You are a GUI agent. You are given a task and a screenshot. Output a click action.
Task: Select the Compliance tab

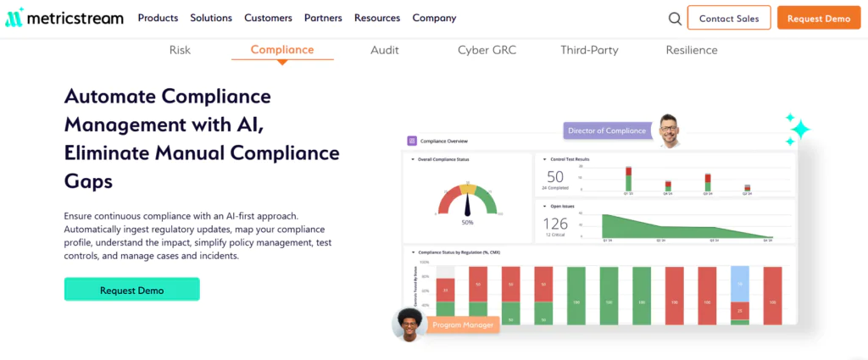[282, 50]
